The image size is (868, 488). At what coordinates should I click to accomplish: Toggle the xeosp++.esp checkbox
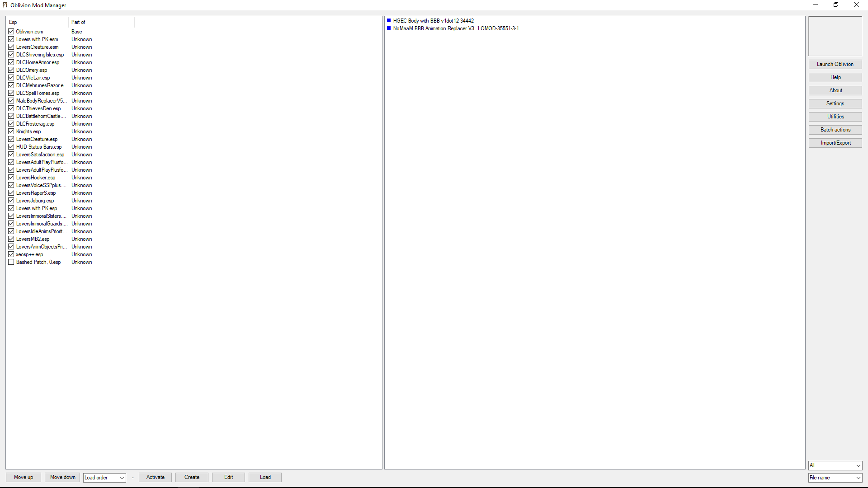coord(11,254)
